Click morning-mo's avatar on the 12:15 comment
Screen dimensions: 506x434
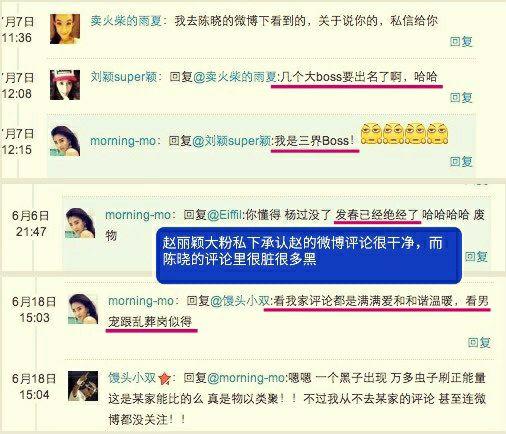click(x=65, y=141)
